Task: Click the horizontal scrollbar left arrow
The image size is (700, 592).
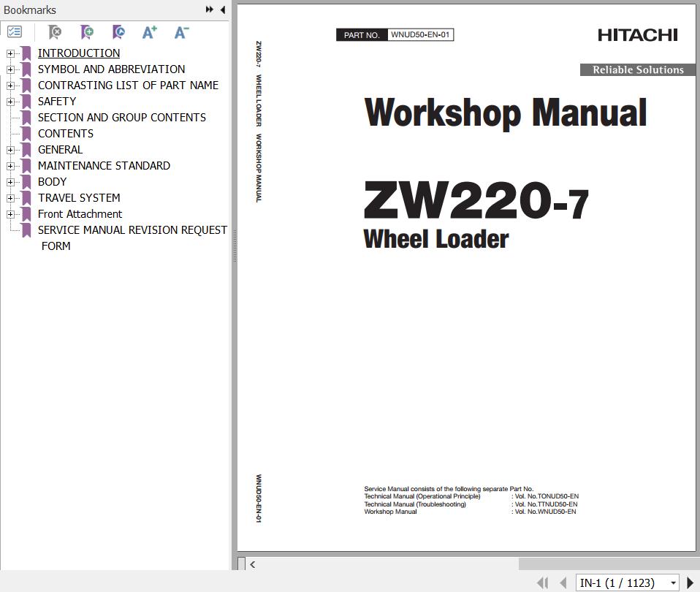Action: point(253,564)
